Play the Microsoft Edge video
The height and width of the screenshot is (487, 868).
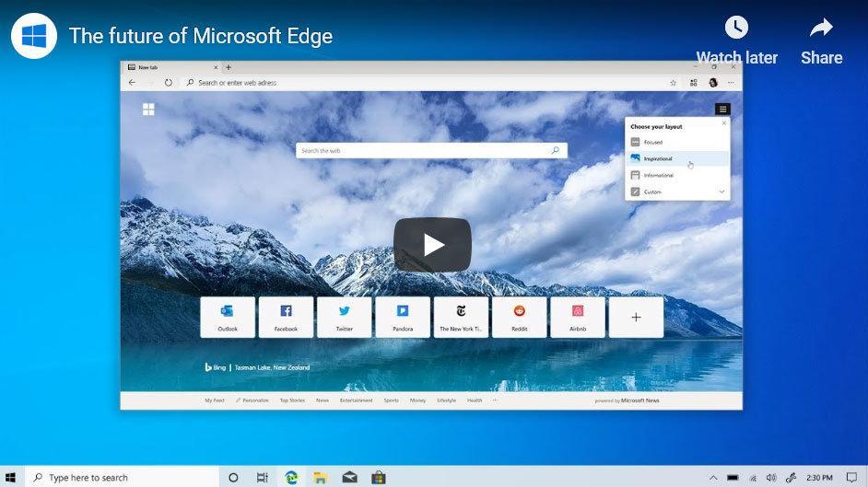432,244
